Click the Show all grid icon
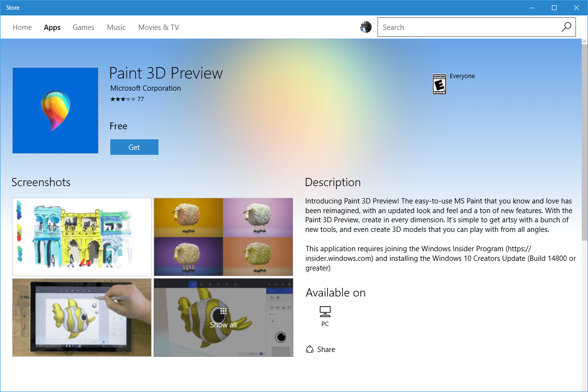 [x=223, y=312]
